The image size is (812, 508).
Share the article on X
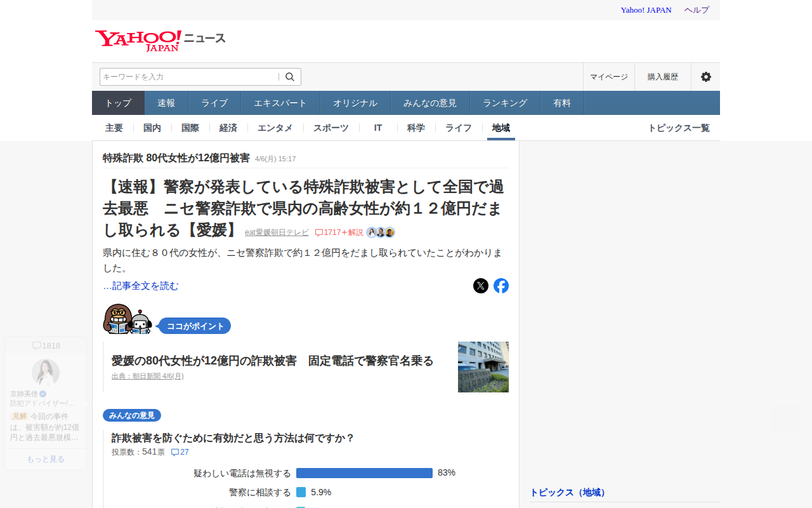tap(481, 286)
